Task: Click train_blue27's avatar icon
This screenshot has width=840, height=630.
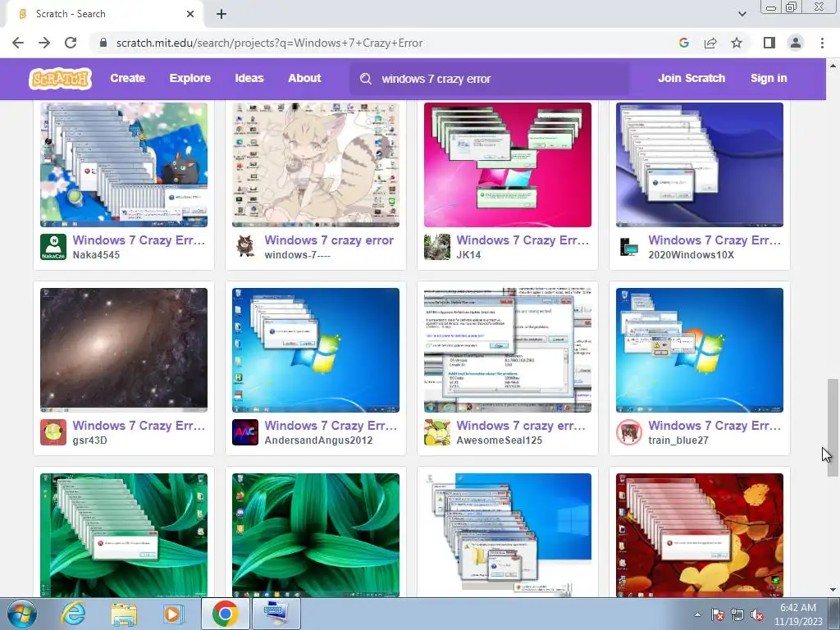Action: click(x=629, y=432)
